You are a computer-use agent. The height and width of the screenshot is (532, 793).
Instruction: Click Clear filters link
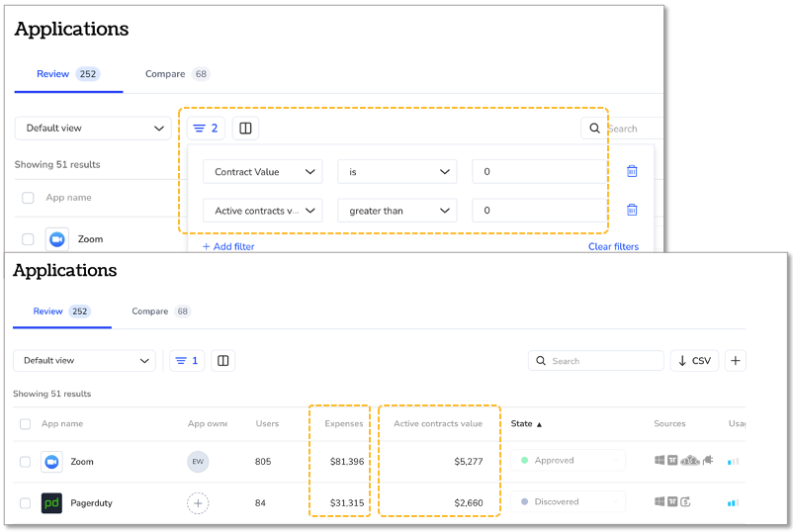point(613,247)
